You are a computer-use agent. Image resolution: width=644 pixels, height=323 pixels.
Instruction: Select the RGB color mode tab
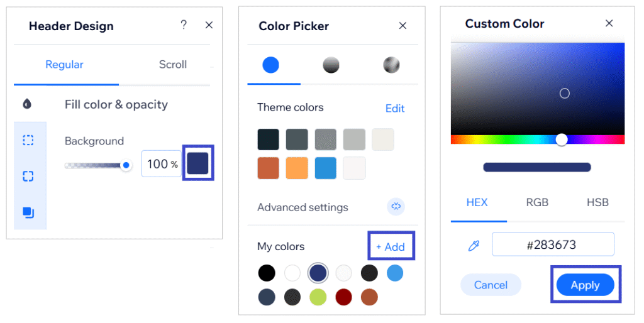coord(537,202)
